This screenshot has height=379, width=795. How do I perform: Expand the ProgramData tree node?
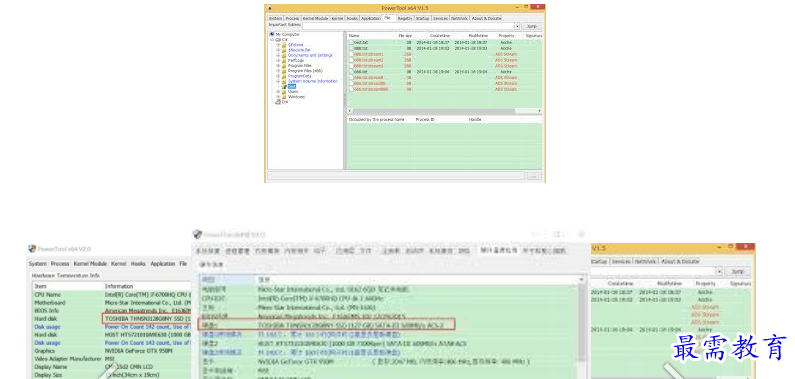(x=278, y=76)
